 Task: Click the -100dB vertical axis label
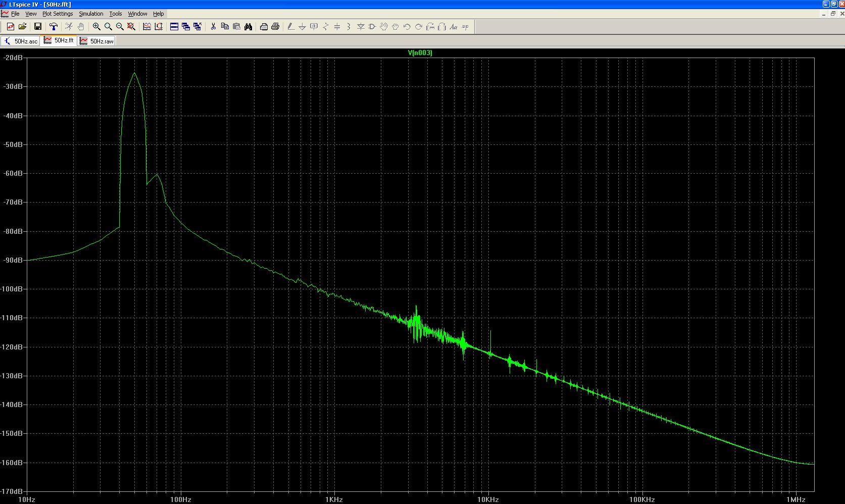pos(13,289)
